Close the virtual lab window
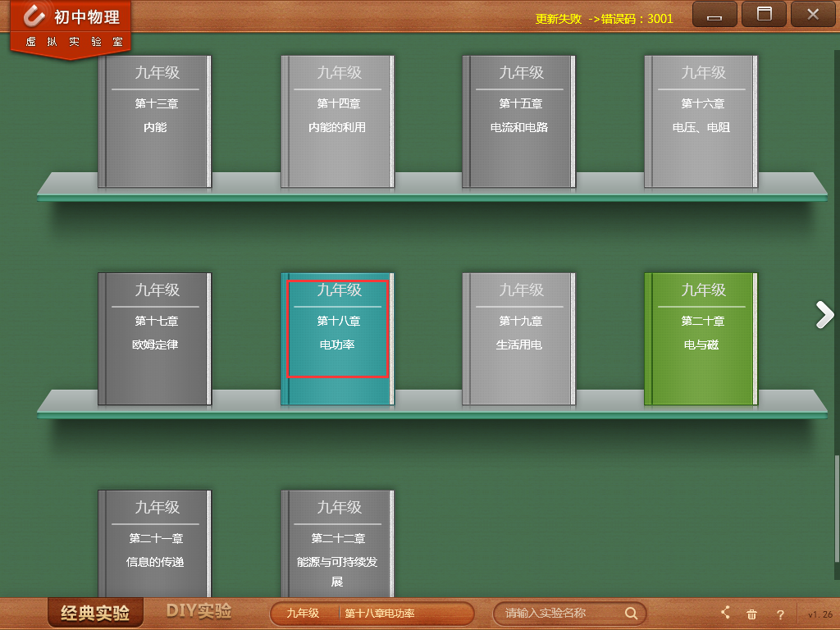Viewport: 840px width, 630px height. pos(813,14)
